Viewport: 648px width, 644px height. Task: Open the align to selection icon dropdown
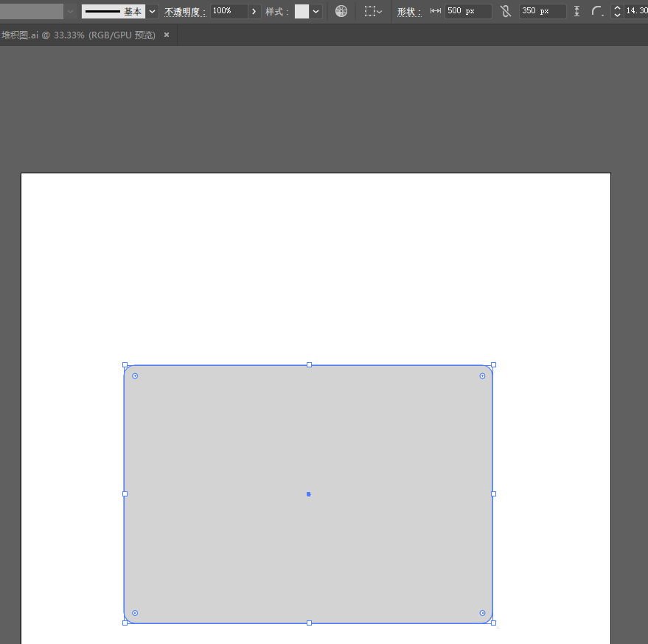tap(373, 11)
